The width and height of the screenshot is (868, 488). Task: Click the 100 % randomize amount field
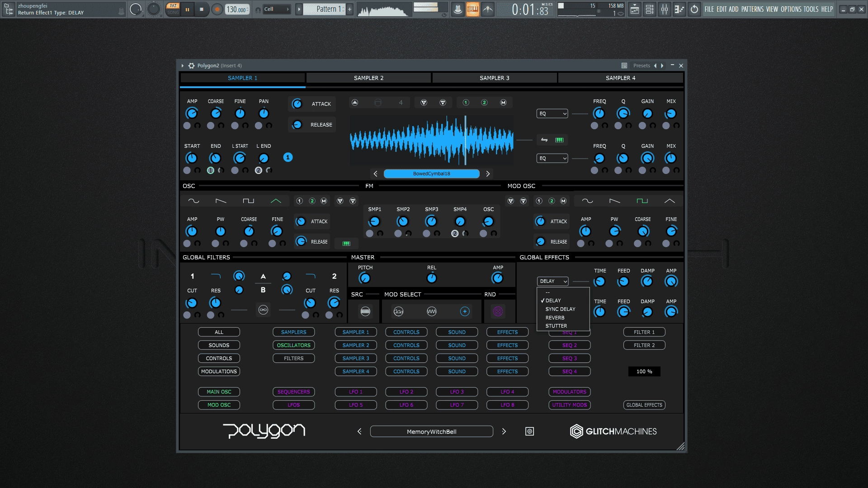pyautogui.click(x=644, y=371)
